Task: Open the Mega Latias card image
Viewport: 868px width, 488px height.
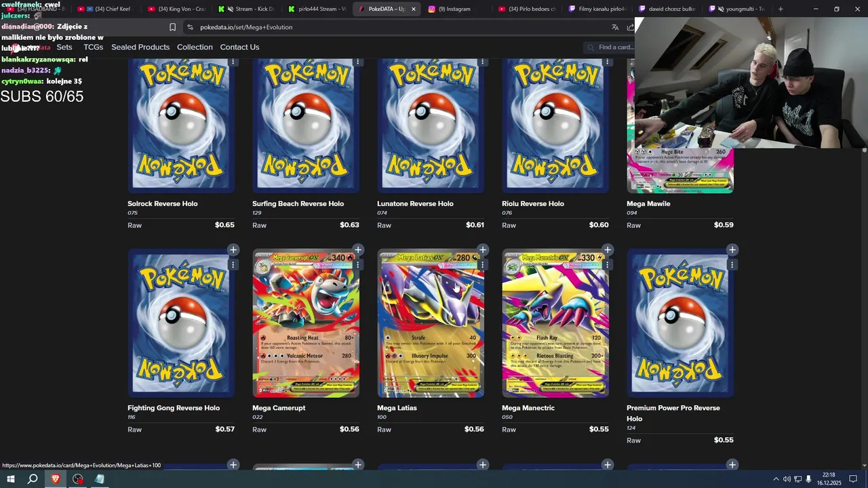Action: [431, 324]
